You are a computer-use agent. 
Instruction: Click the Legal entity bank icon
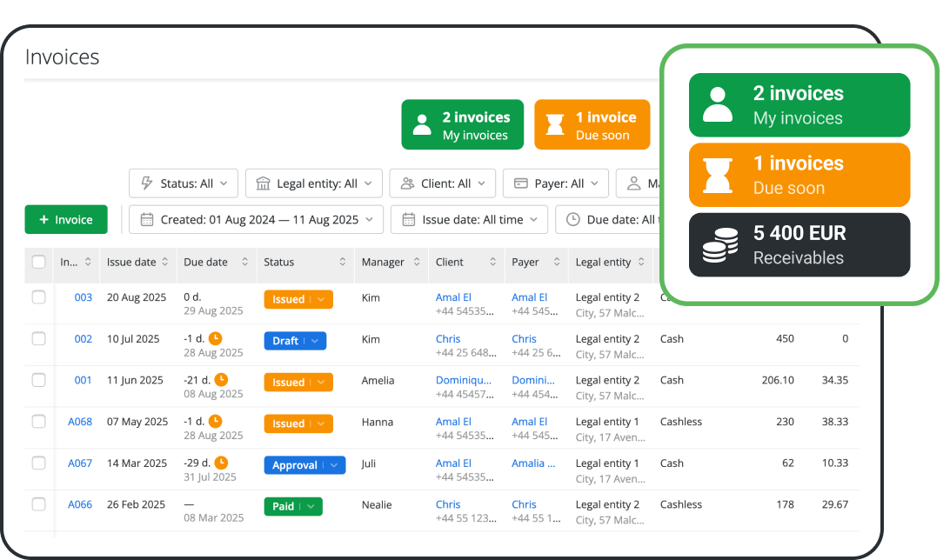coord(264,183)
